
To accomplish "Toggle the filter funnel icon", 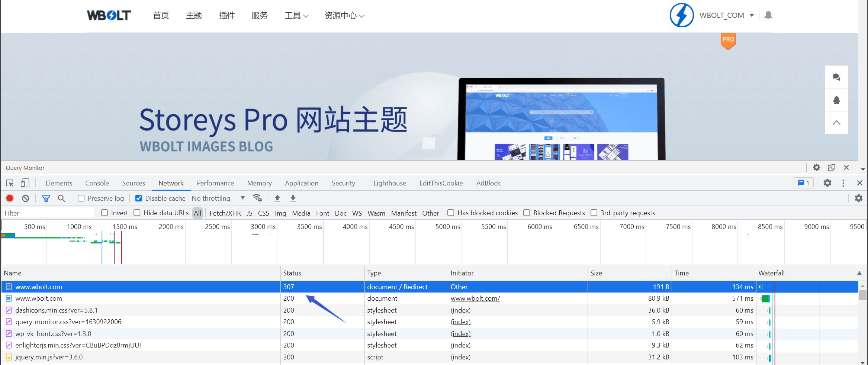I will pos(46,198).
